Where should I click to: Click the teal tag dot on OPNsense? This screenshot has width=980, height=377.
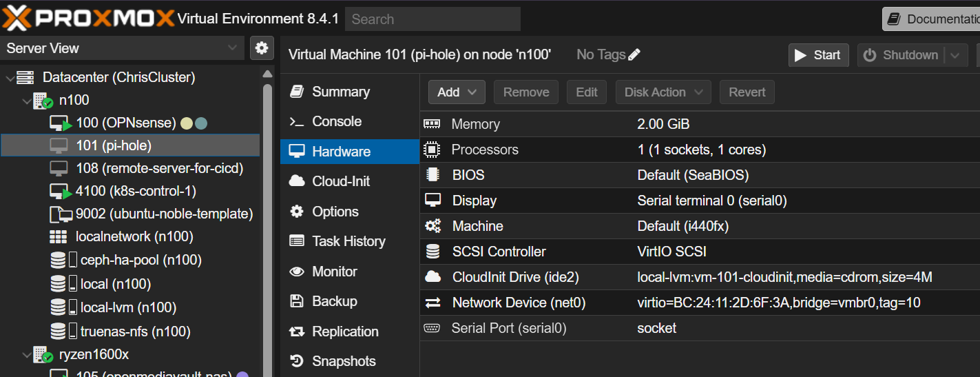pos(201,124)
